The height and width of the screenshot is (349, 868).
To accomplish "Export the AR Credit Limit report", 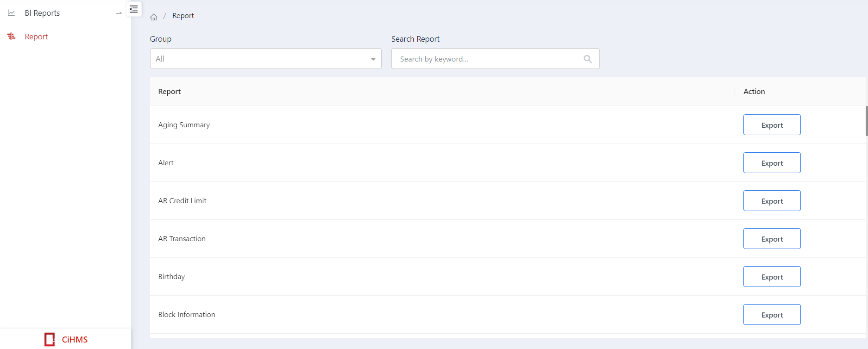I will tap(772, 201).
